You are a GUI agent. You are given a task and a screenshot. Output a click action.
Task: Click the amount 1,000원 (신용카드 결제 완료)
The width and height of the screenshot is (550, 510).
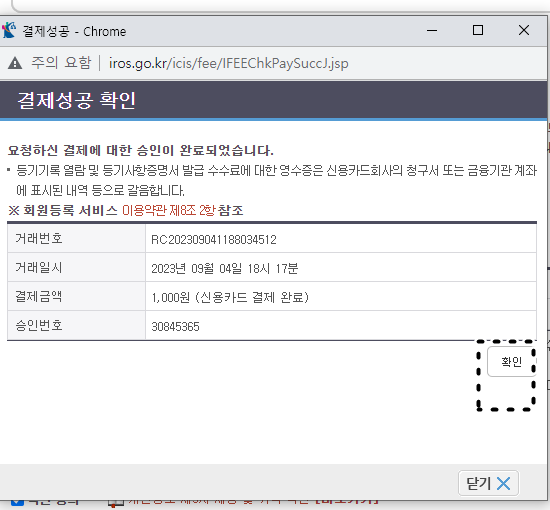pos(230,297)
